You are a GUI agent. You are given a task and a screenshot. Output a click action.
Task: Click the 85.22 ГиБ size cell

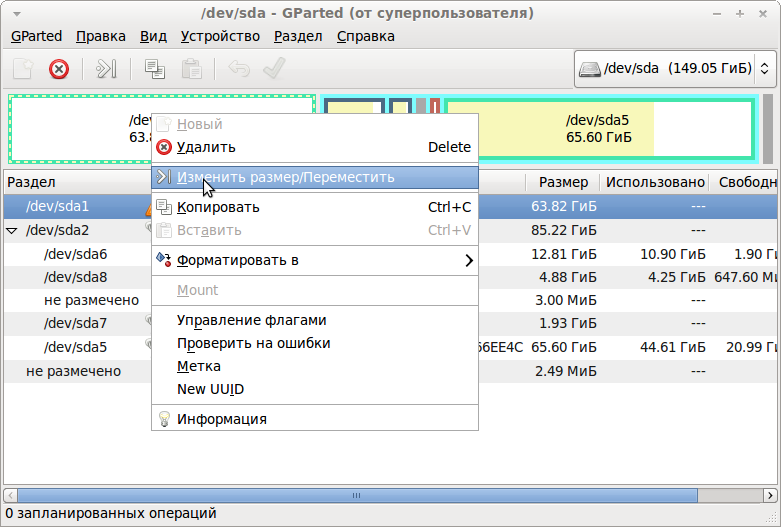[x=564, y=230]
